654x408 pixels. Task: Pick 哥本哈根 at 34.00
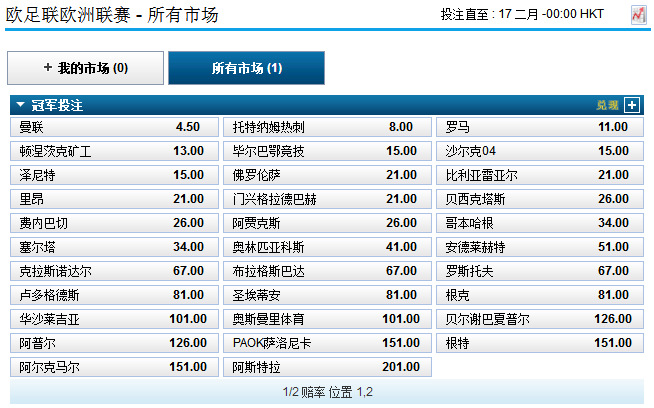tap(540, 223)
